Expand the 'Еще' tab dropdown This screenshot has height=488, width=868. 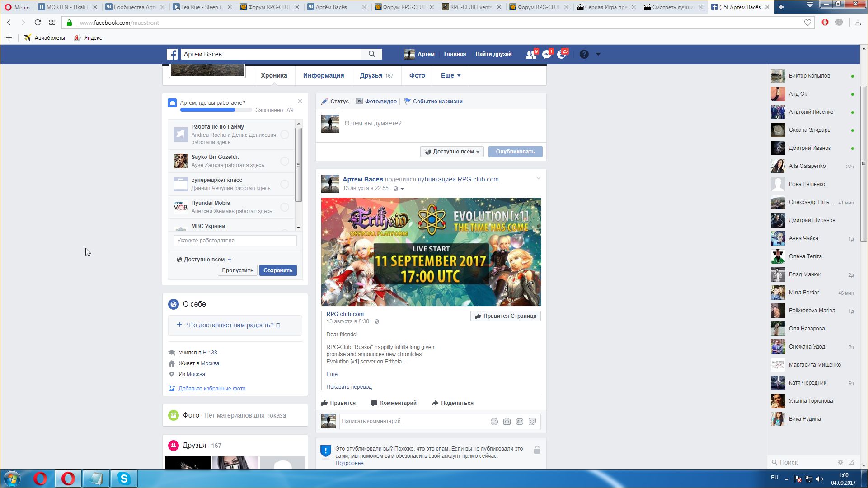coord(451,75)
